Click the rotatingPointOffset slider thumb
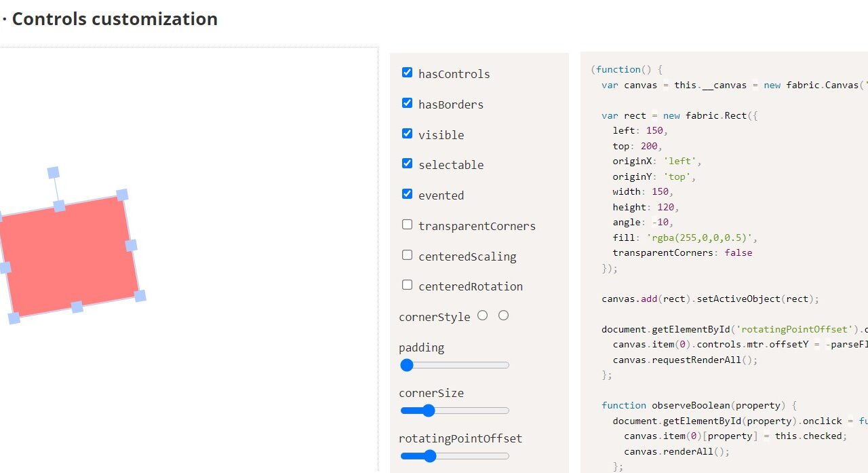Viewport: 868px width, 473px height. point(429,456)
